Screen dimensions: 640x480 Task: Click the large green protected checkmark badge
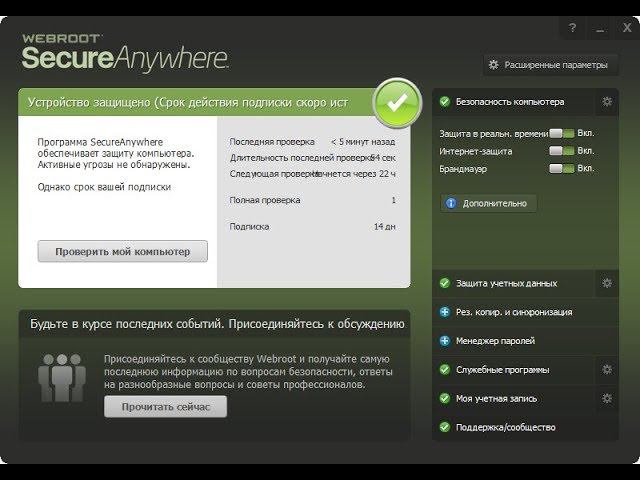397,102
